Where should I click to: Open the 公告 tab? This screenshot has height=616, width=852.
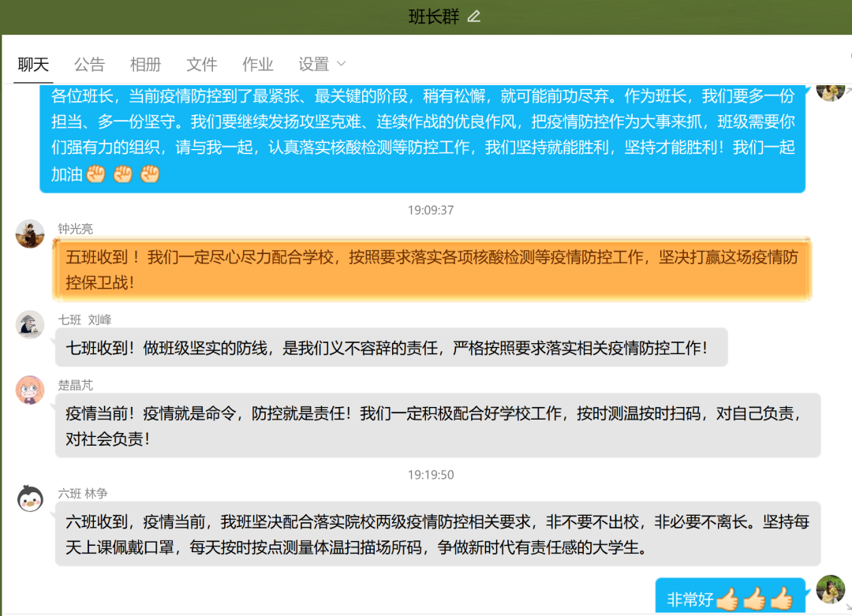(x=89, y=64)
